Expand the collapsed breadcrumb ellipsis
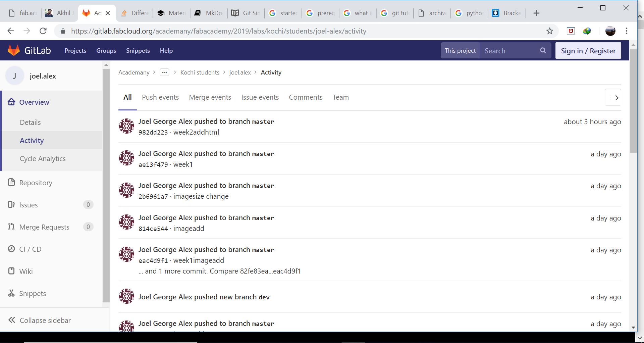 tap(164, 72)
